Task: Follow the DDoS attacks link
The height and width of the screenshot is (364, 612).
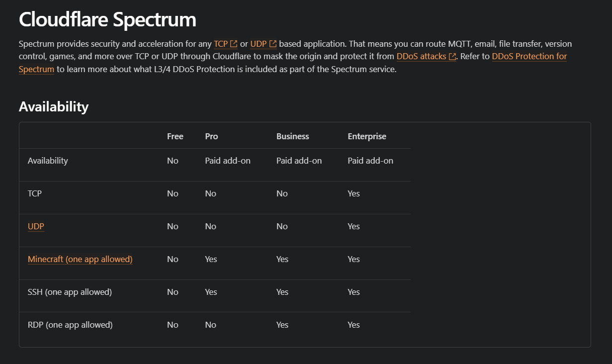Action: [422, 57]
